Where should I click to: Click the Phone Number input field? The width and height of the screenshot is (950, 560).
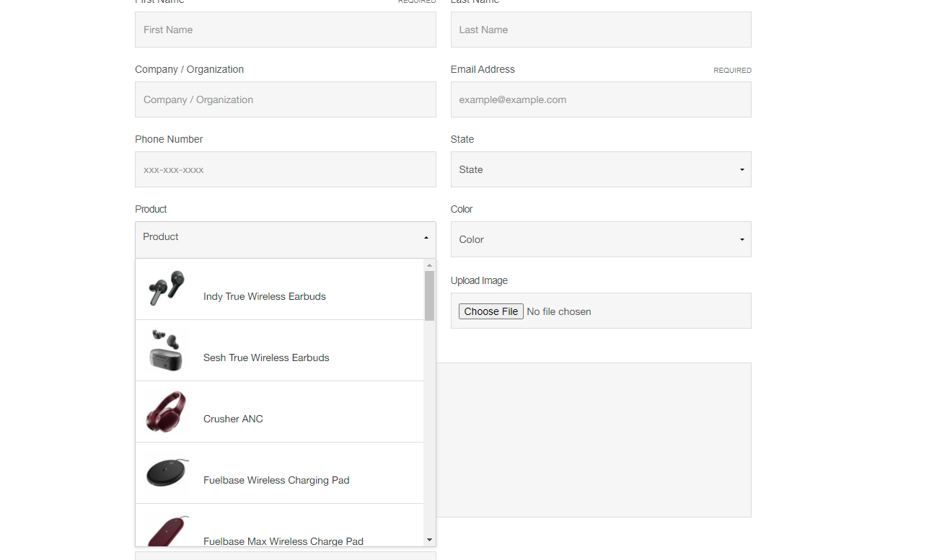pos(286,169)
